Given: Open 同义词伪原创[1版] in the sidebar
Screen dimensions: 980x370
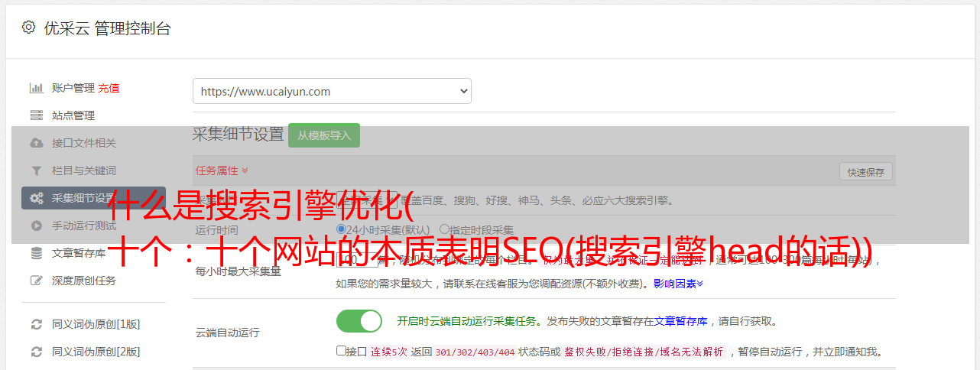Looking at the screenshot, I should [x=96, y=324].
